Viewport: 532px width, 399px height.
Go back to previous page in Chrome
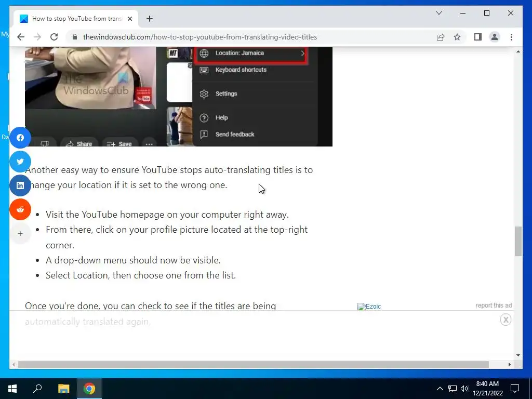click(x=21, y=37)
